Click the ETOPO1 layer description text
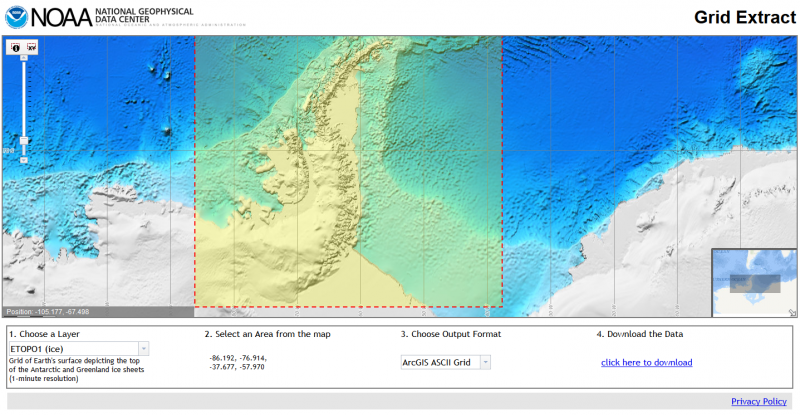The width and height of the screenshot is (800, 415). click(x=76, y=369)
